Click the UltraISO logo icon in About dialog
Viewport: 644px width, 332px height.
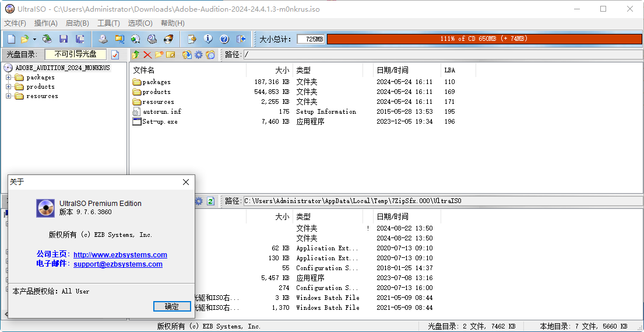coord(45,208)
